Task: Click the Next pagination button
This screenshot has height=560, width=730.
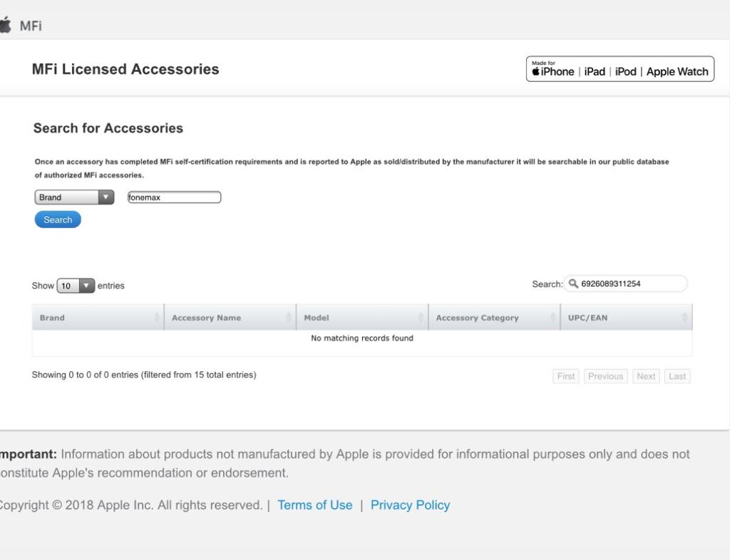Action: pos(646,376)
